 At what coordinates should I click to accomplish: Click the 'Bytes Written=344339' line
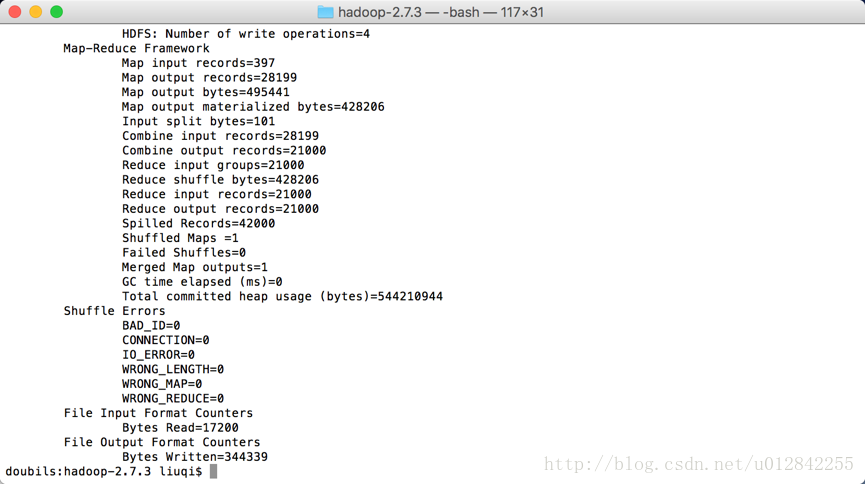(x=195, y=457)
